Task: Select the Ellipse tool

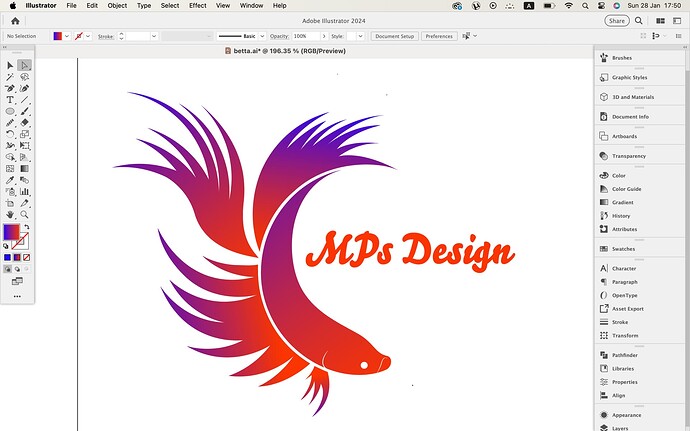Action: [10, 111]
